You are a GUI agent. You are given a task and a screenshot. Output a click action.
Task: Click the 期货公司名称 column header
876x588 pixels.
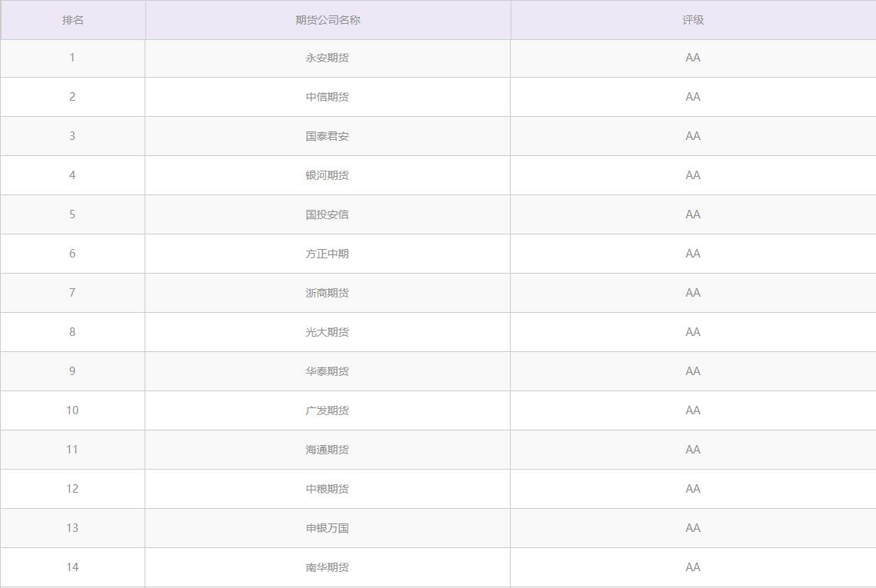(328, 20)
